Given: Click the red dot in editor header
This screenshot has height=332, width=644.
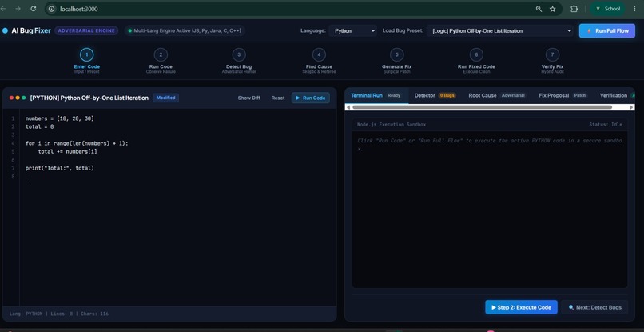Looking at the screenshot, I should [x=11, y=98].
